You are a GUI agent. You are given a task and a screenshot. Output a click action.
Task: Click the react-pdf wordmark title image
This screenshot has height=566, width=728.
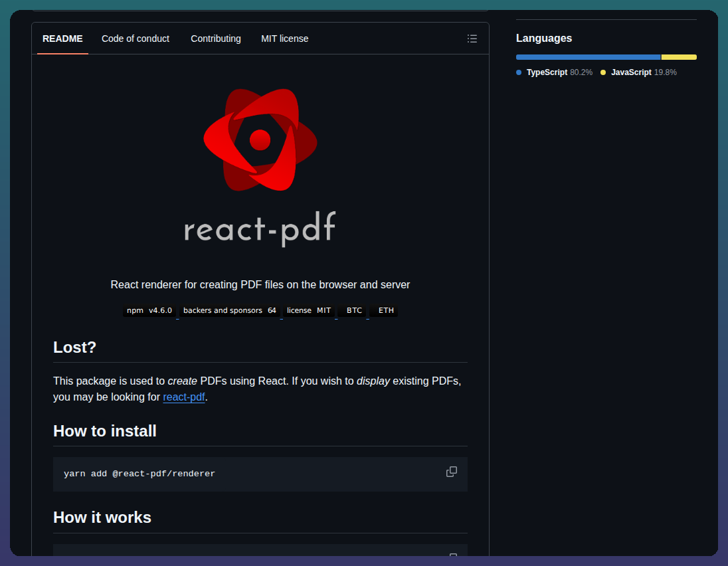(260, 228)
